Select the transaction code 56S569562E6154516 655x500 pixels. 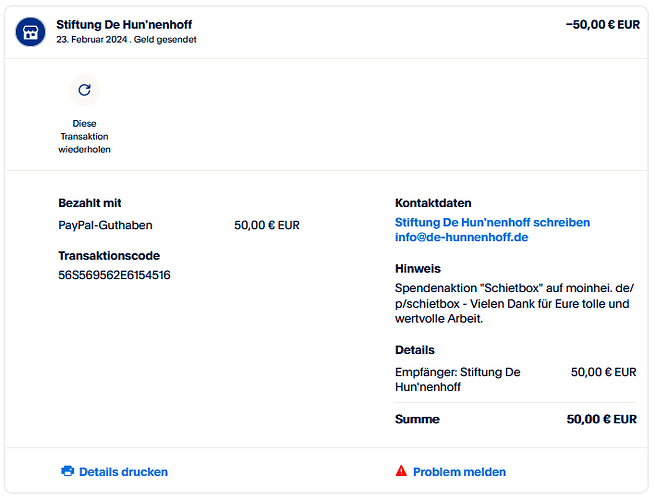pyautogui.click(x=114, y=275)
